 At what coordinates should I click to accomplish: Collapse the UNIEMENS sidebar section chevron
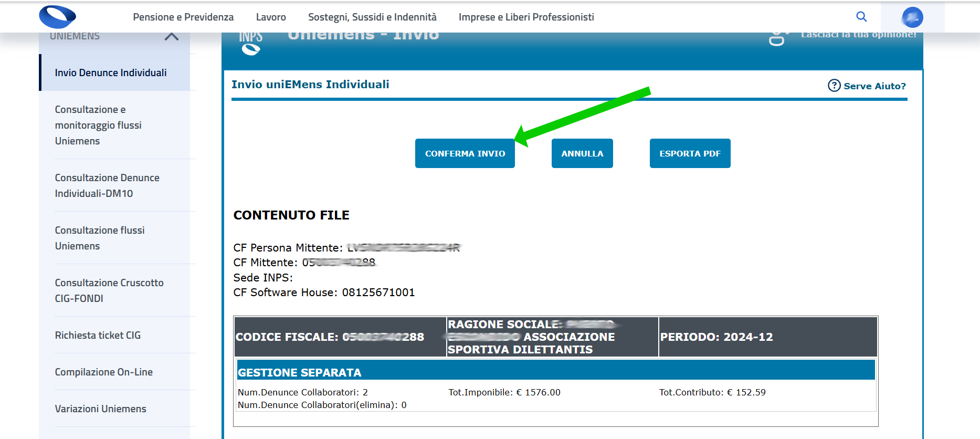(172, 37)
